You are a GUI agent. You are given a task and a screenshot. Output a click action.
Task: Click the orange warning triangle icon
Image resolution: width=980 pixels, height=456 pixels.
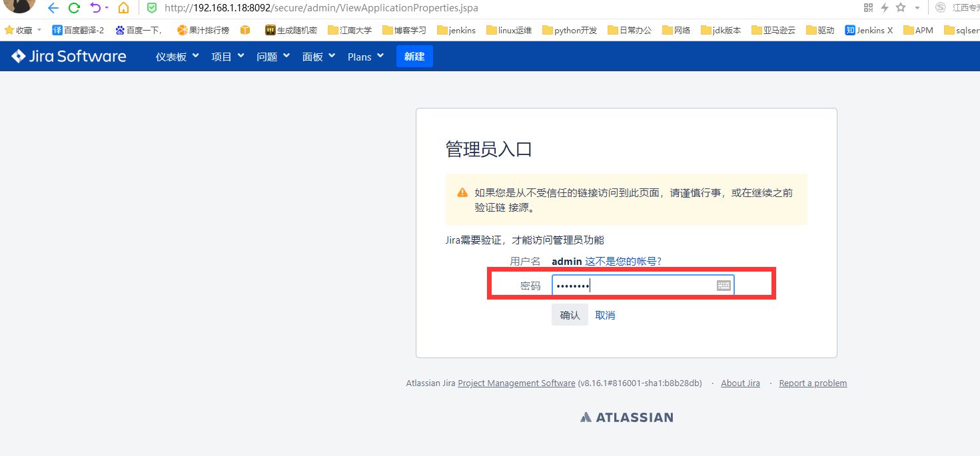(x=462, y=192)
